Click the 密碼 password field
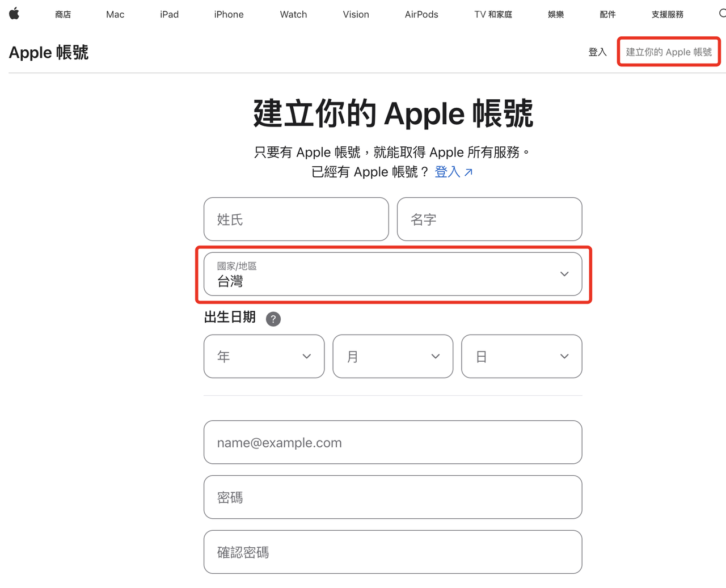 [x=393, y=497]
